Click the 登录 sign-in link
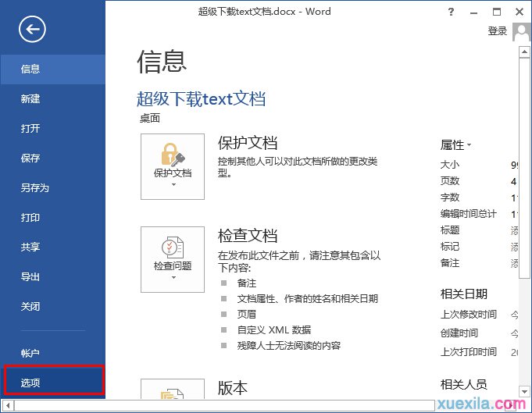Image resolution: width=532 pixels, height=413 pixels. coord(498,31)
